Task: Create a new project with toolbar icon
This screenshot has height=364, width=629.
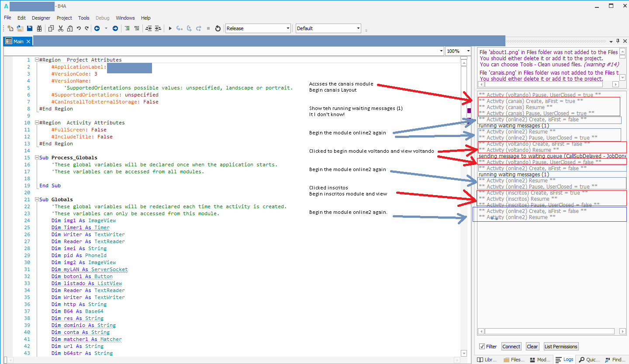Action: click(x=10, y=28)
